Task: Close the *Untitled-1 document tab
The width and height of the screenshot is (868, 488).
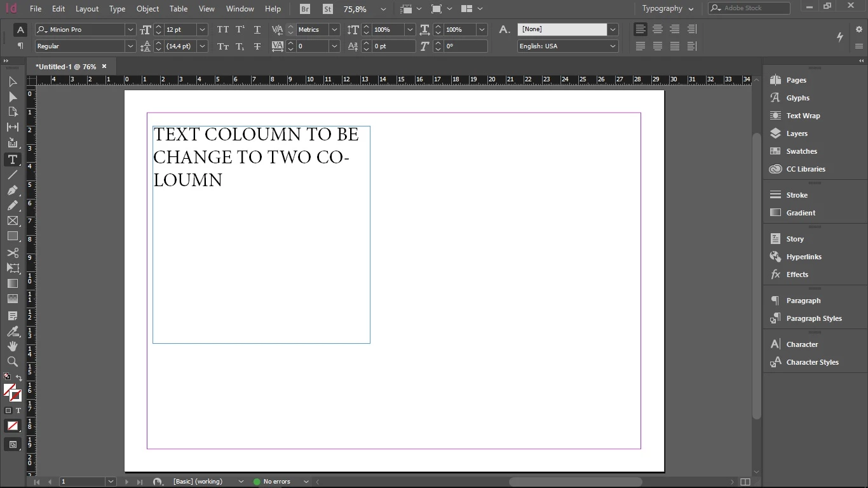Action: tap(104, 66)
